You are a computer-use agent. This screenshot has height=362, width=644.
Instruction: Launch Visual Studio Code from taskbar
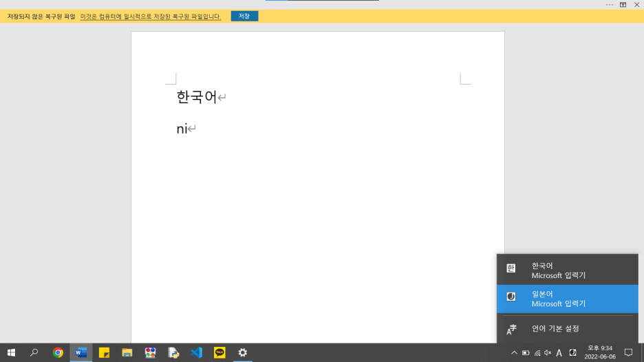click(197, 352)
